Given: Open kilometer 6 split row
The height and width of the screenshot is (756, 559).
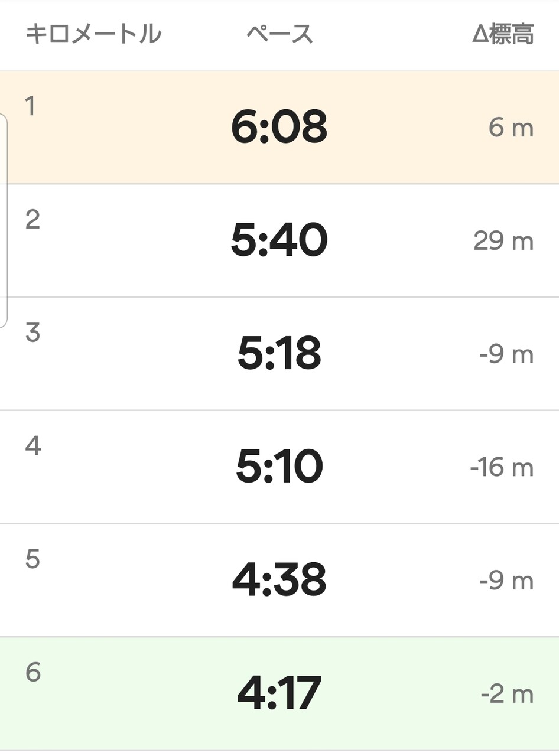Looking at the screenshot, I should coord(279,694).
